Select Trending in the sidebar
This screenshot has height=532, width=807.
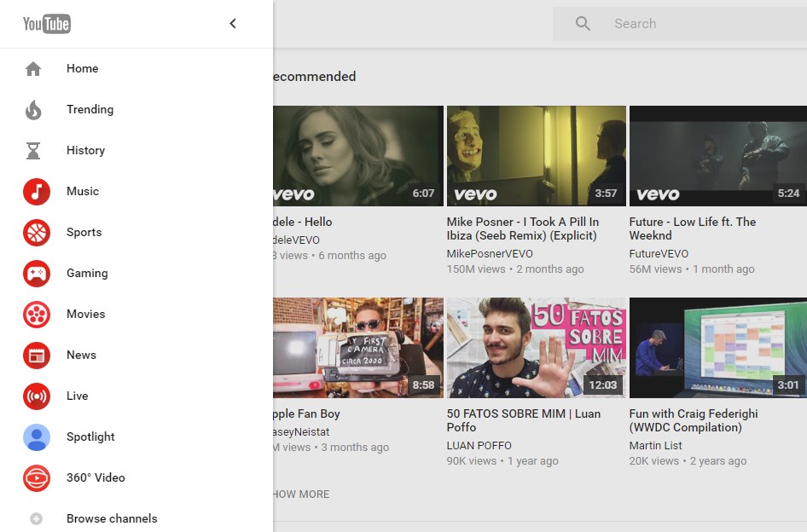click(x=90, y=110)
